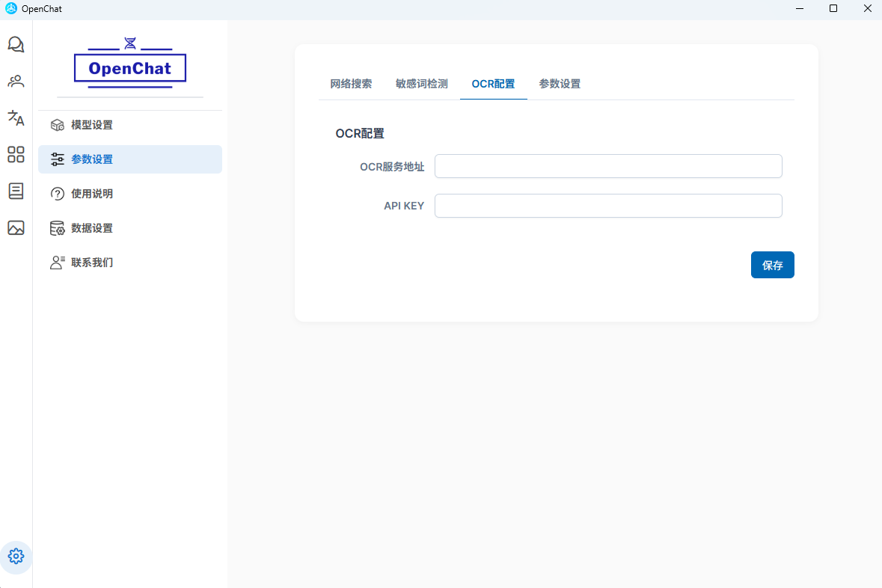Viewport: 882px width, 588px height.
Task: Switch to the 网络搜索 tab
Action: (351, 84)
